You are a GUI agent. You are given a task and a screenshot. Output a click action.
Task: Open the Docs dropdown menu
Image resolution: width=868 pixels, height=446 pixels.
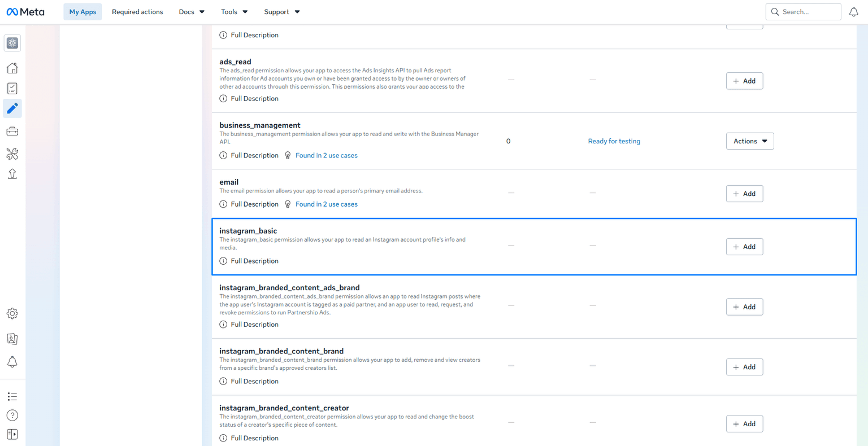(x=192, y=12)
